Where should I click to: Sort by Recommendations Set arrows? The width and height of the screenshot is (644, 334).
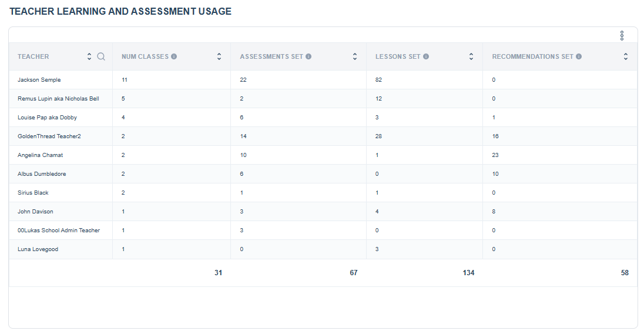coord(626,56)
